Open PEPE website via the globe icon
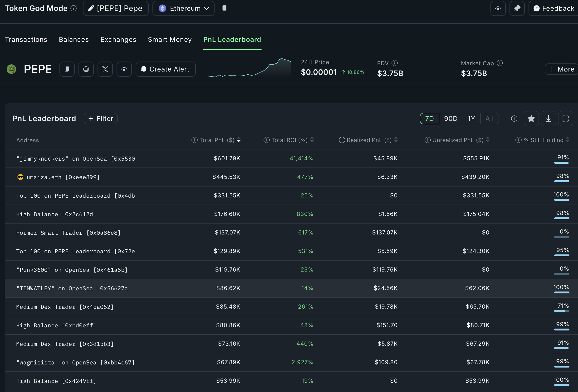This screenshot has height=392, width=578. pos(86,69)
